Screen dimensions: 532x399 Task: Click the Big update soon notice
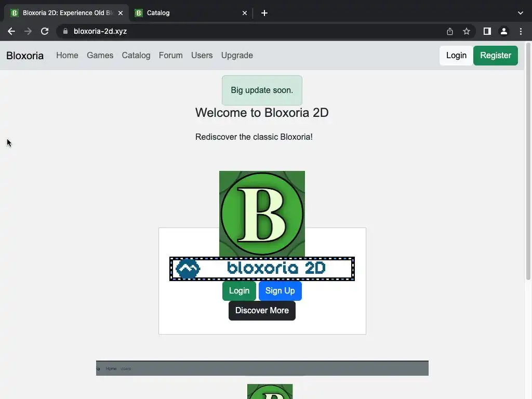click(262, 90)
